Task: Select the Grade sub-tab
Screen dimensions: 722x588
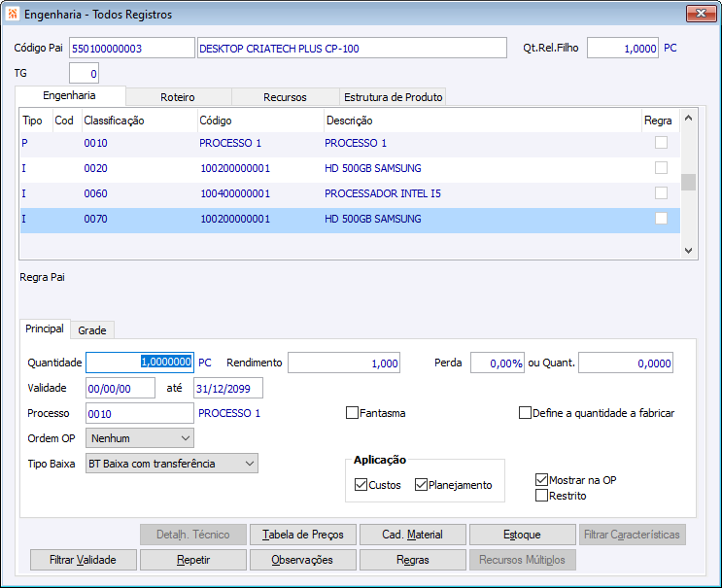Action: tap(92, 330)
